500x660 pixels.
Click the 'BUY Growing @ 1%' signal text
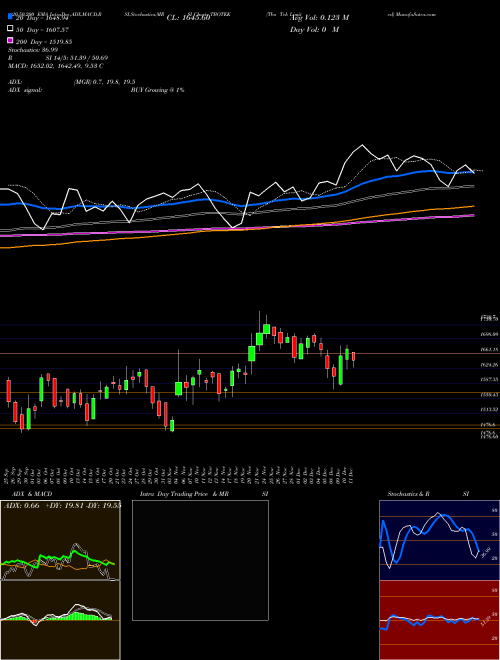pos(157,90)
